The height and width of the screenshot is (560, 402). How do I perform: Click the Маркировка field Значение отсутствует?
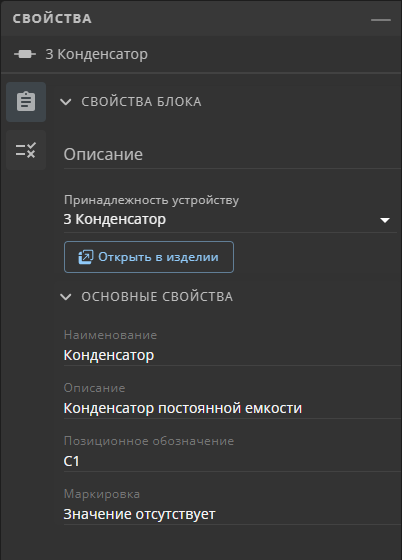232,514
